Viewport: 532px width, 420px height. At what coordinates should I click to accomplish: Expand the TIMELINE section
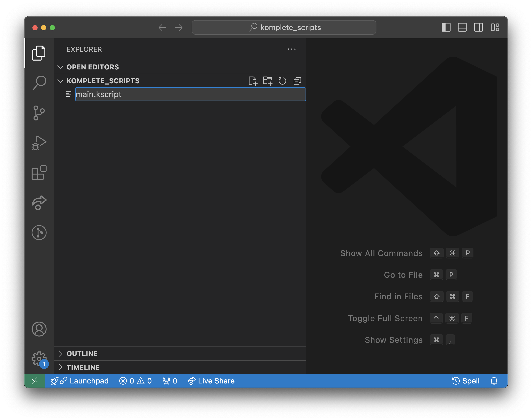(180, 367)
